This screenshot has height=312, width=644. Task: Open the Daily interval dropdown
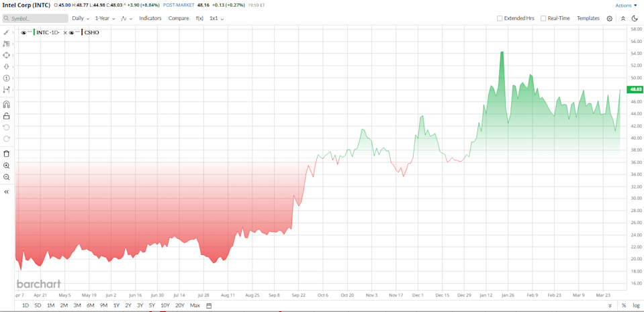pyautogui.click(x=81, y=19)
